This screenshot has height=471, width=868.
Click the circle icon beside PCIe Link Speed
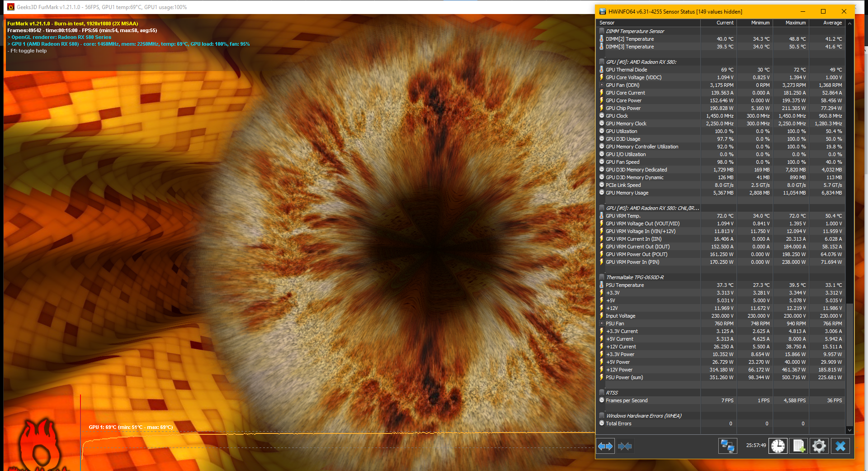click(x=601, y=185)
